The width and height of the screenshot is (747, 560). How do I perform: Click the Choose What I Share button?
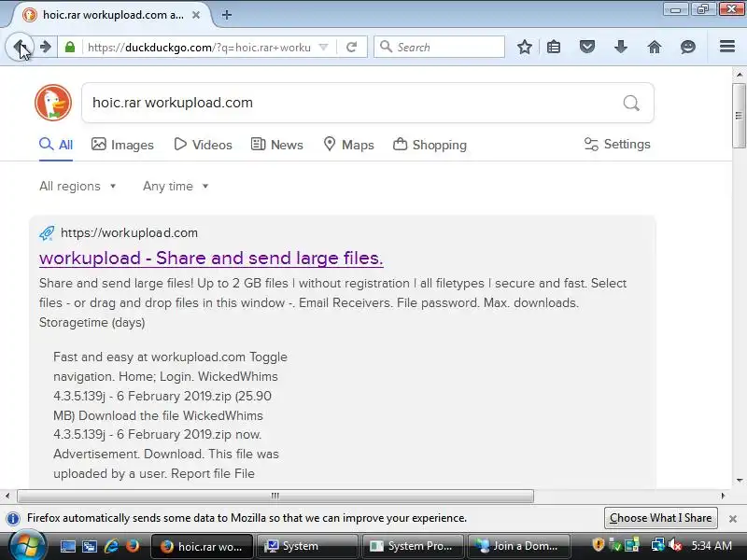coord(661,518)
